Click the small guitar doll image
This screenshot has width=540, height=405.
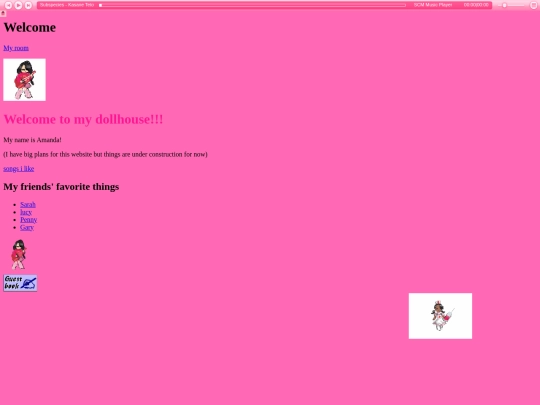[x=19, y=255]
